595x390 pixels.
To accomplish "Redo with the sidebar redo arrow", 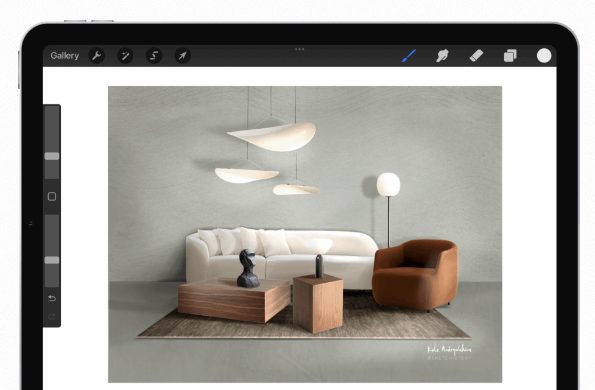I will click(x=52, y=316).
